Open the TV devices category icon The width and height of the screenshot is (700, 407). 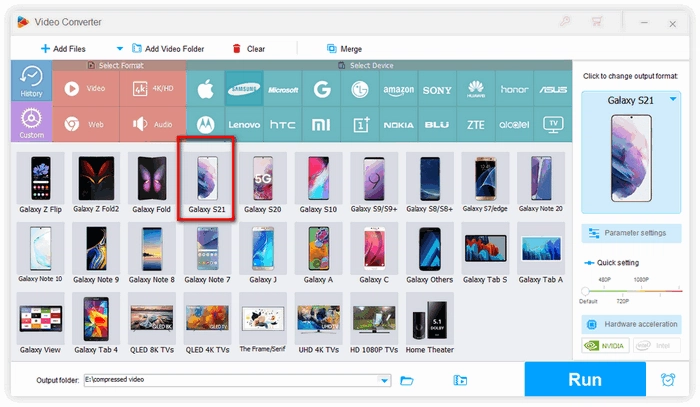click(553, 125)
